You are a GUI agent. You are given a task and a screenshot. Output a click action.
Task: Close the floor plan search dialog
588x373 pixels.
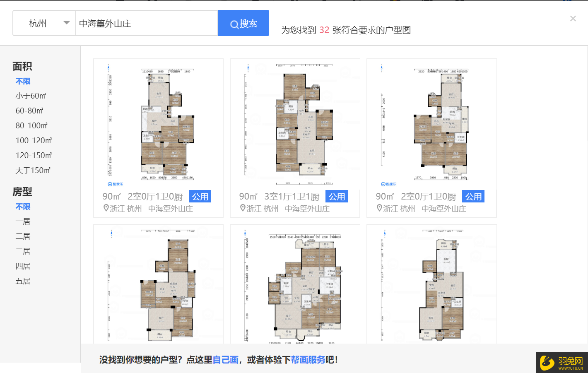coord(573,19)
